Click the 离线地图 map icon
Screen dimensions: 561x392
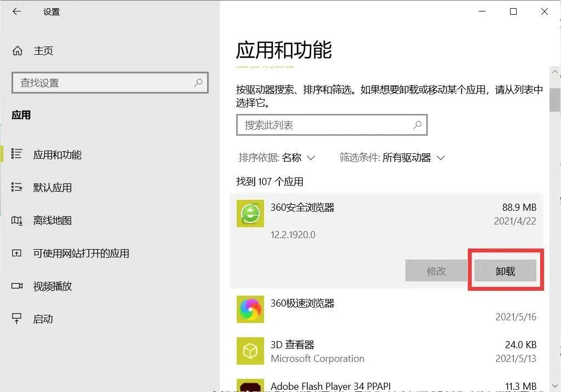coord(16,220)
